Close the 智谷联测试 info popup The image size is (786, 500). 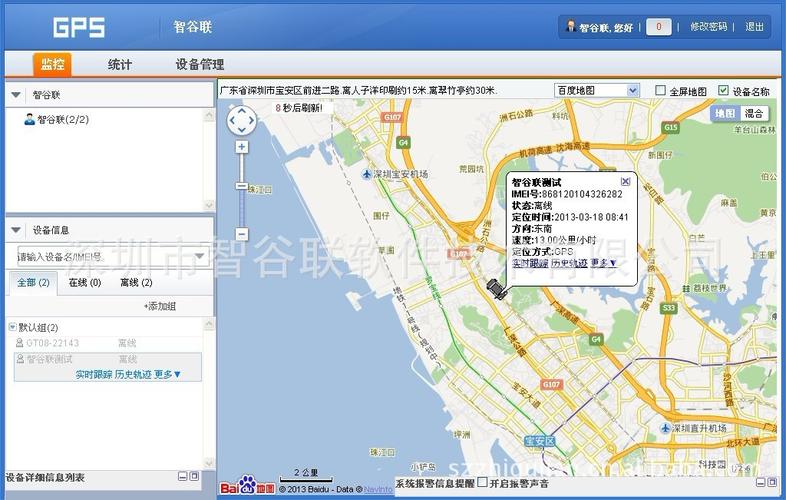pos(625,181)
